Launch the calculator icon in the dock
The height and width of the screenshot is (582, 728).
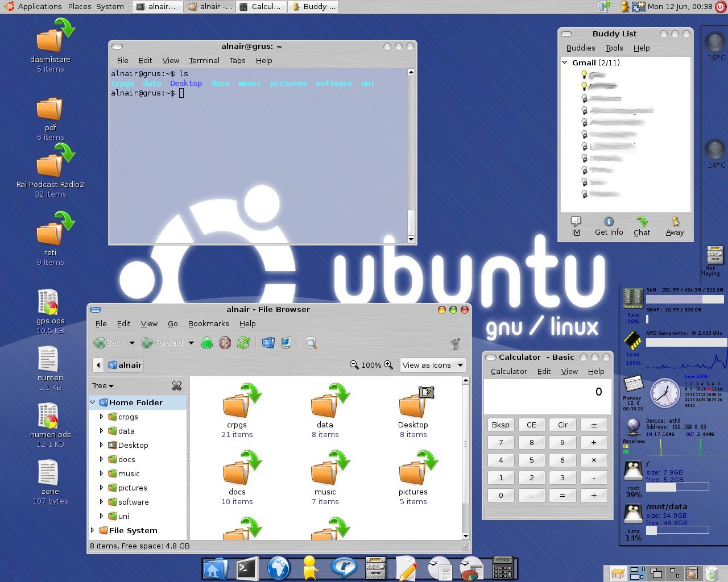[x=503, y=568]
